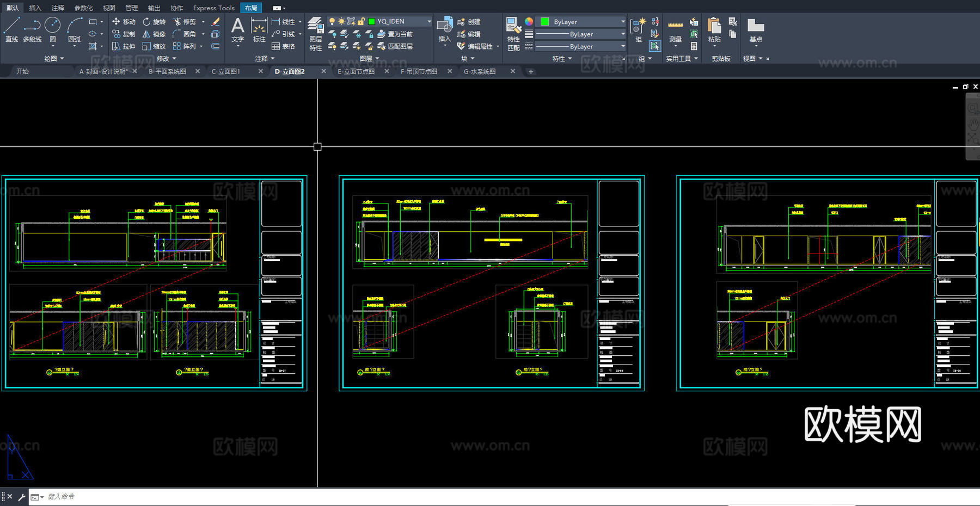Click the green ByLayer object color swatch
Viewport: 980px width, 506px height.
tap(544, 22)
